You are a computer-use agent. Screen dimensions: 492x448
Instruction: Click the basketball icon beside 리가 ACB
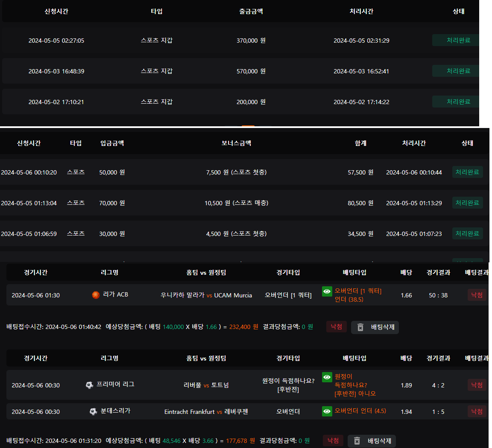pos(96,295)
